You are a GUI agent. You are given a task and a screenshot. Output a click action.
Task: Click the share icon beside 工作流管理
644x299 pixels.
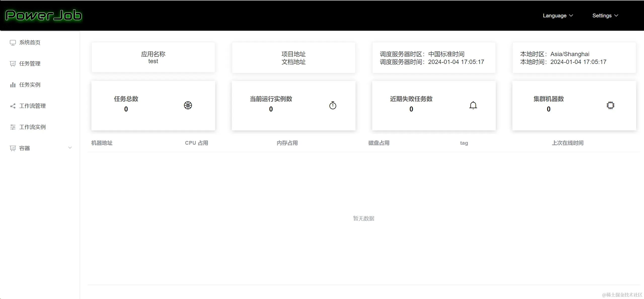pos(13,106)
